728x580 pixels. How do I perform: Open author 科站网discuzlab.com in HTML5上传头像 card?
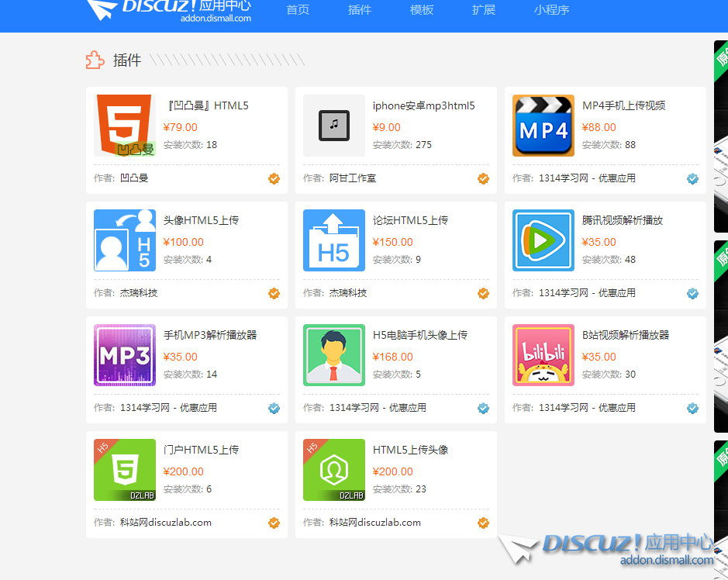375,523
